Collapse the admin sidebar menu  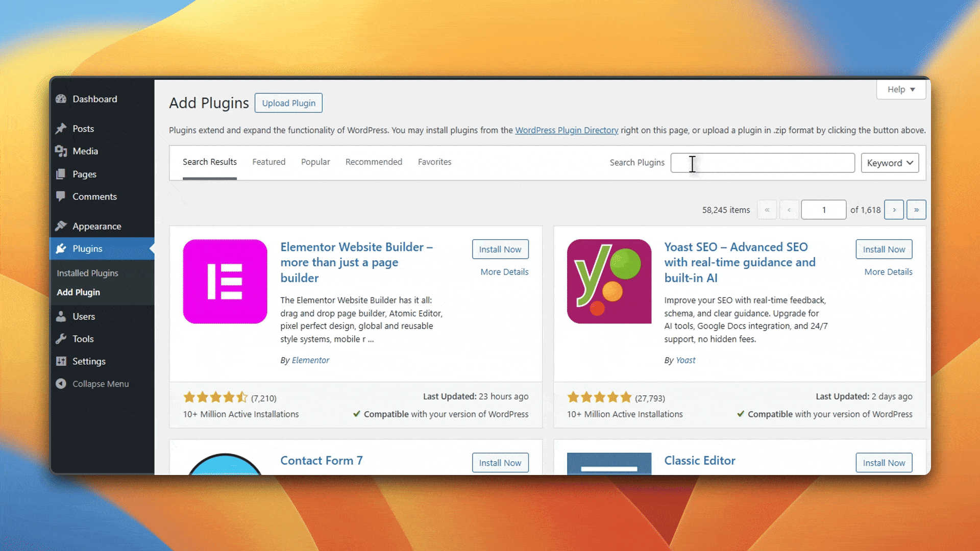coord(92,384)
